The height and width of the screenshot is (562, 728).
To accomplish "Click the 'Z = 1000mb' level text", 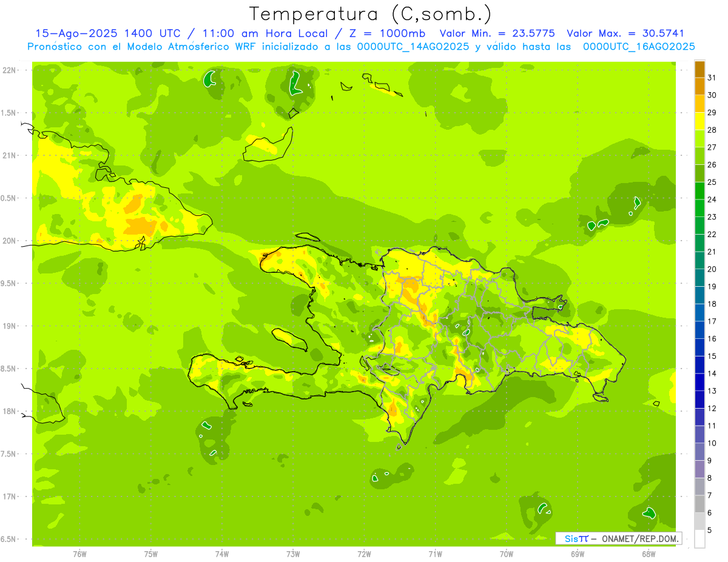I will [x=387, y=33].
